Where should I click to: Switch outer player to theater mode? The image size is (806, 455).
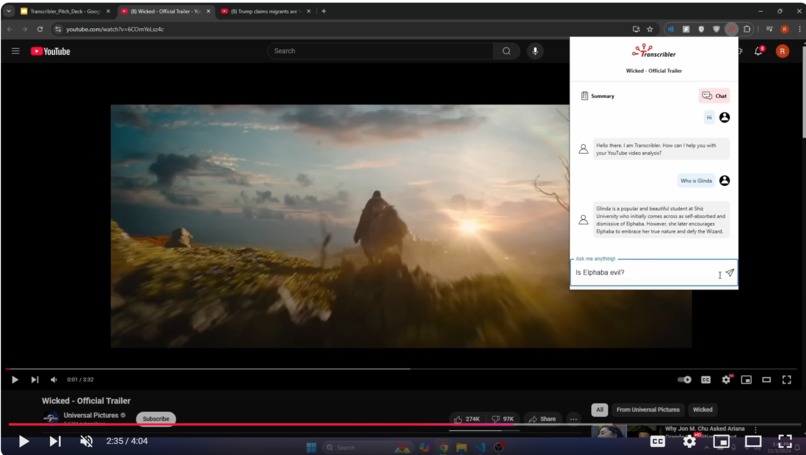point(753,442)
